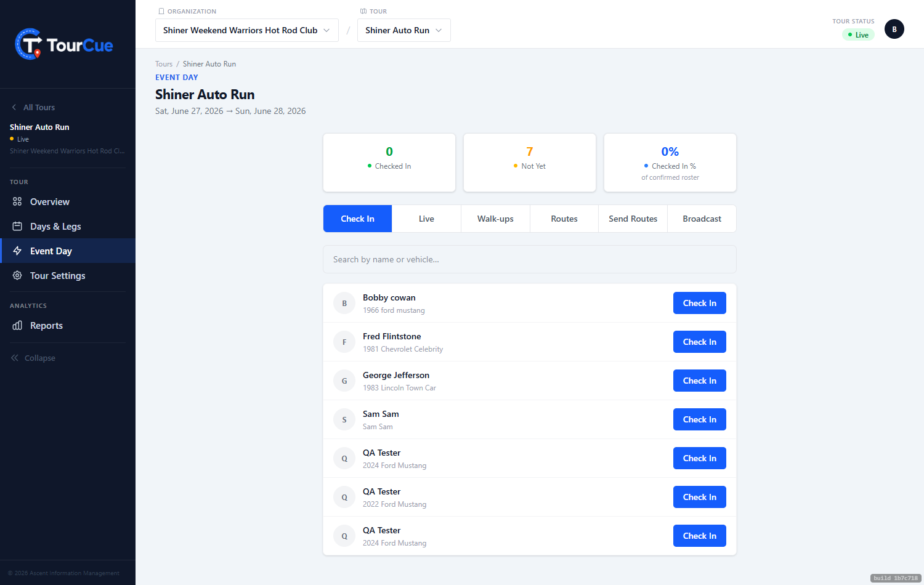
Task: Open the Shiner Auto Run tour dropdown
Action: point(403,30)
